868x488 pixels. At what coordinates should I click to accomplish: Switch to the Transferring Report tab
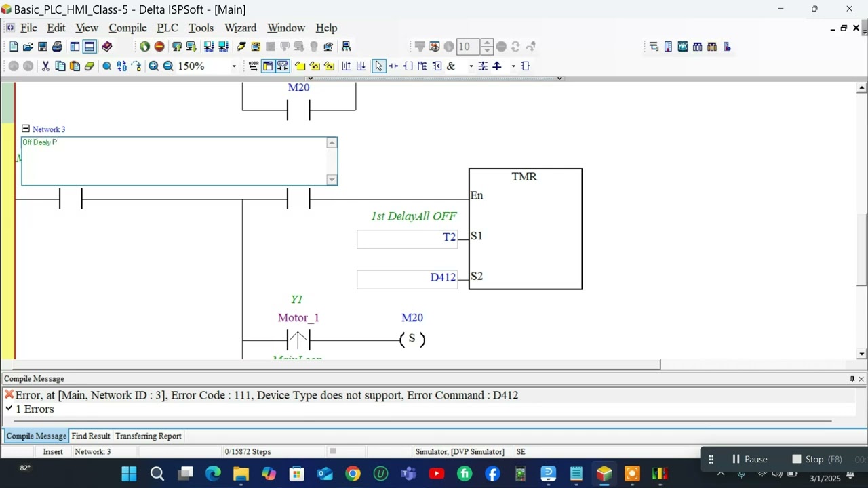pyautogui.click(x=149, y=436)
